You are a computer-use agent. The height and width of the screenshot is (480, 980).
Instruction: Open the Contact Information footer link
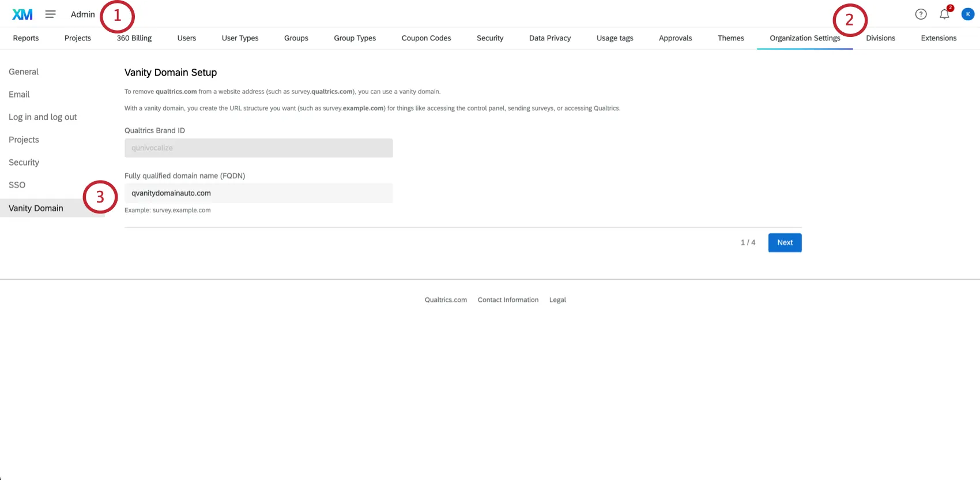click(x=508, y=300)
